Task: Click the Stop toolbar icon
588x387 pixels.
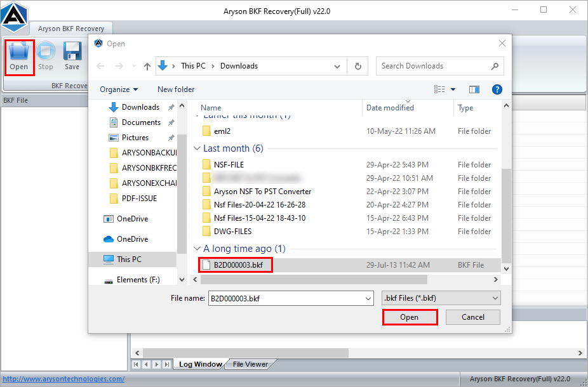Action: [x=46, y=57]
